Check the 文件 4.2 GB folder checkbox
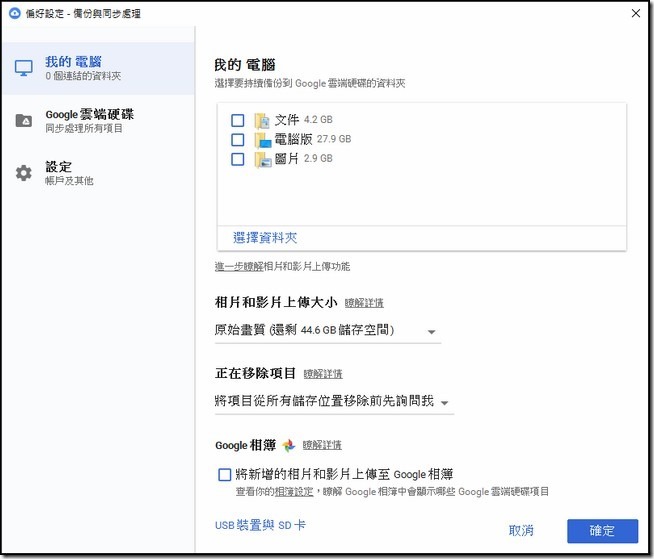This screenshot has height=559, width=654. [x=238, y=121]
